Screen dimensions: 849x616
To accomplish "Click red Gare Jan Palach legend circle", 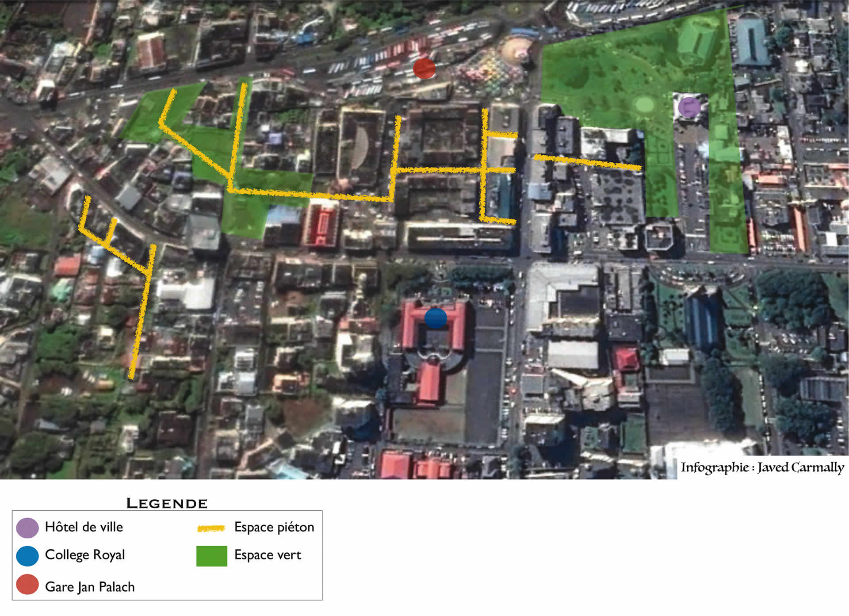I will 27,585.
